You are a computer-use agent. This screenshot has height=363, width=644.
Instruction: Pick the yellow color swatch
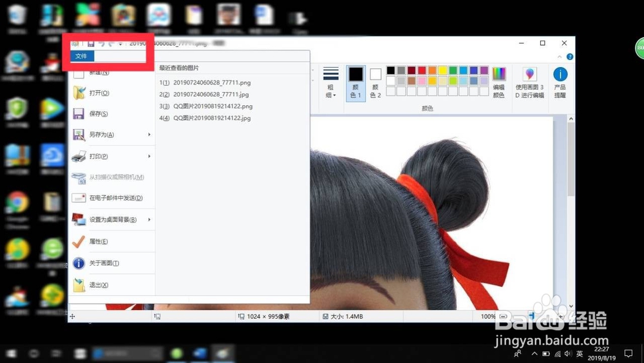click(x=443, y=70)
